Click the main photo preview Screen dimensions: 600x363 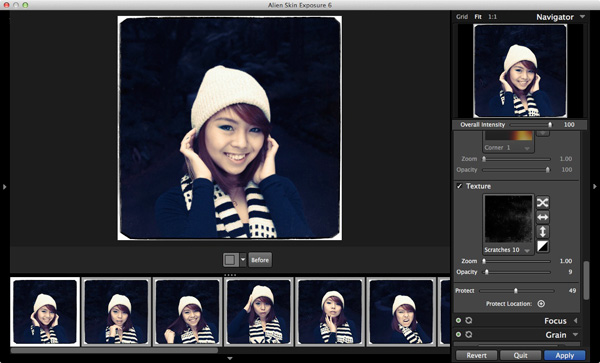pyautogui.click(x=230, y=128)
